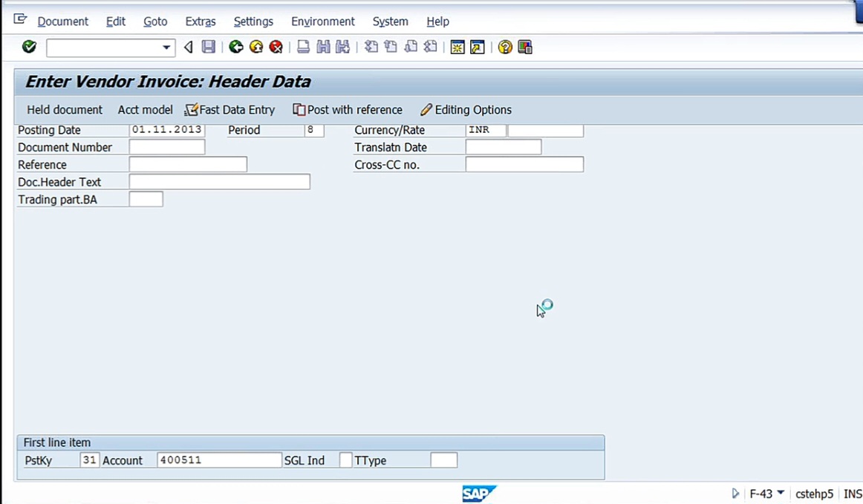The width and height of the screenshot is (863, 504).
Task: Click the Print icon
Action: tap(303, 48)
